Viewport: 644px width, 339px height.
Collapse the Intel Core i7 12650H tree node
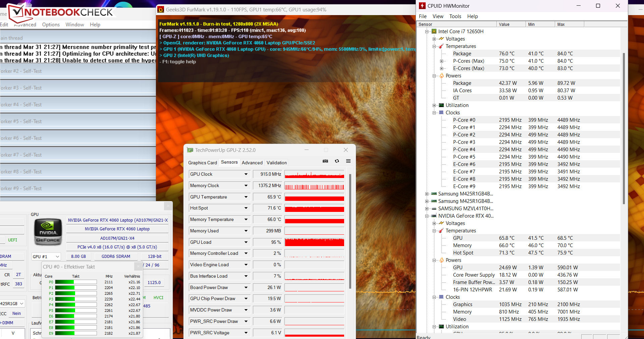[427, 32]
